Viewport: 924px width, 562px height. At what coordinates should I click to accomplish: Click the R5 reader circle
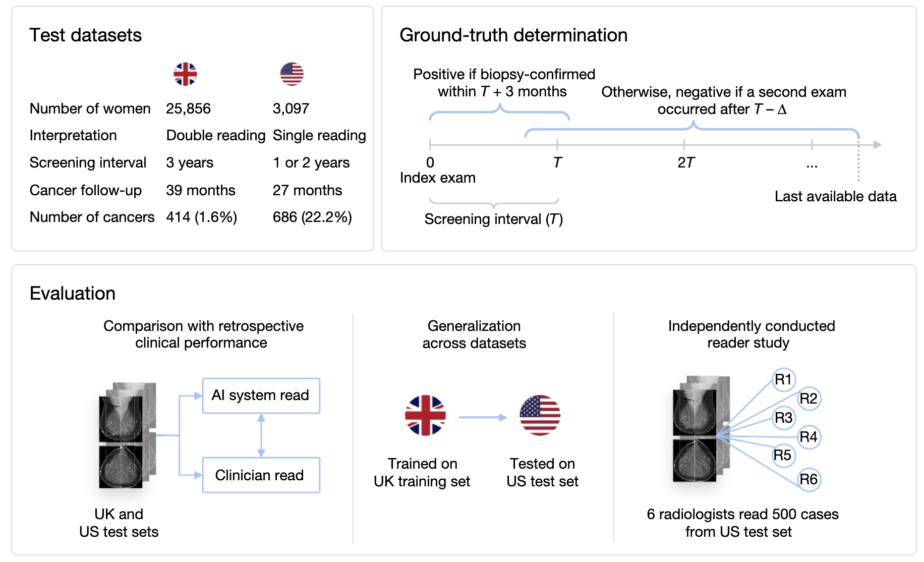[782, 455]
